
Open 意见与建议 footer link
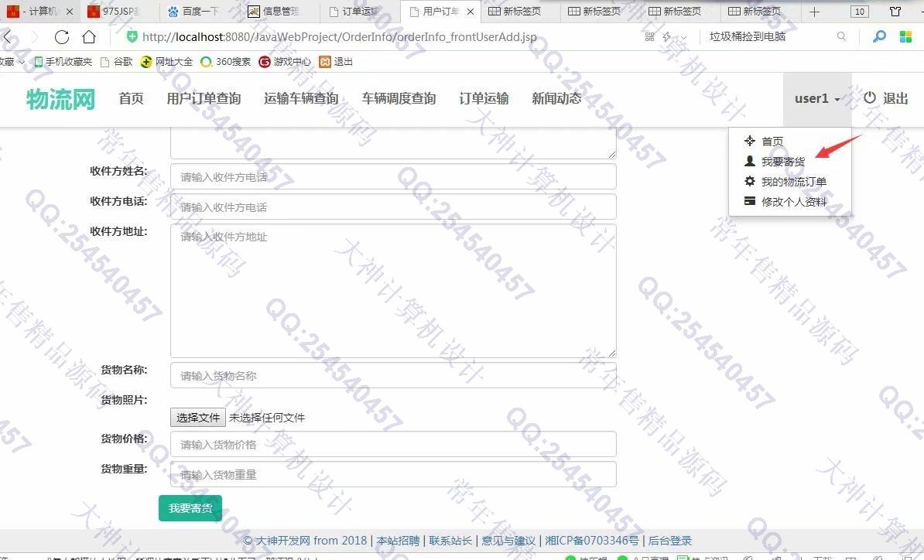pyautogui.click(x=508, y=541)
